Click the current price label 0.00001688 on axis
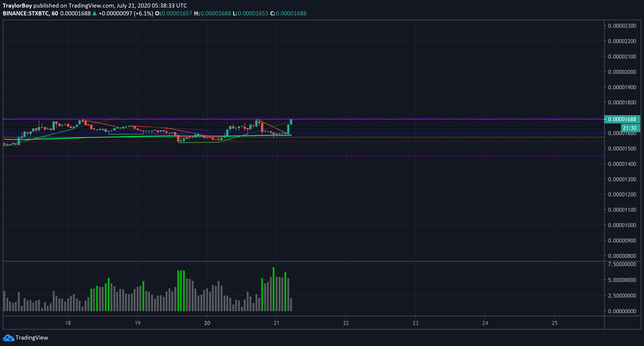Image resolution: width=644 pixels, height=346 pixels. point(622,119)
